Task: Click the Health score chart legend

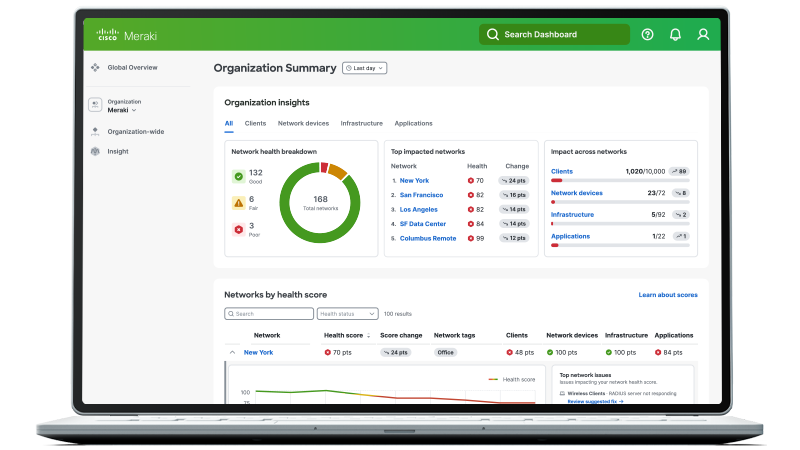Action: (x=512, y=380)
